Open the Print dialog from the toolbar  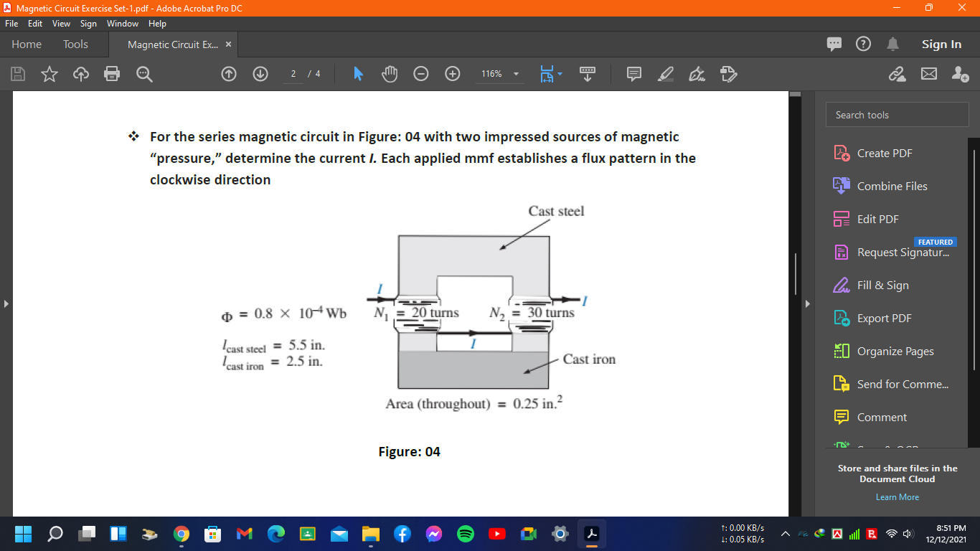coord(112,74)
